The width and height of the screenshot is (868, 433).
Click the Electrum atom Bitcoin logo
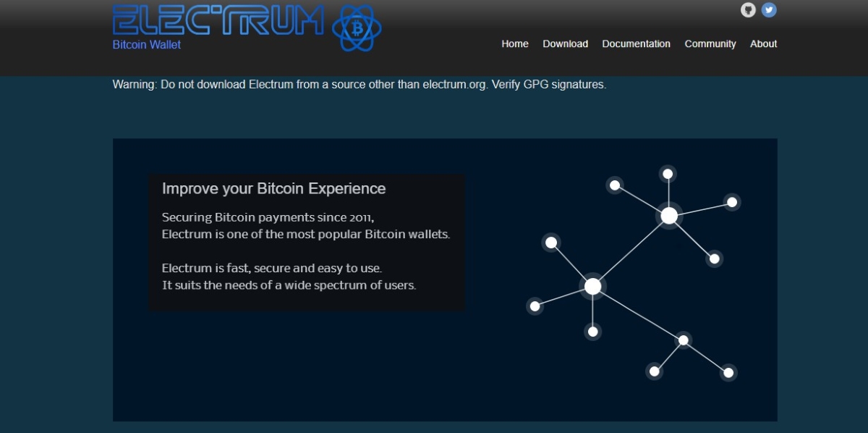[x=357, y=29]
